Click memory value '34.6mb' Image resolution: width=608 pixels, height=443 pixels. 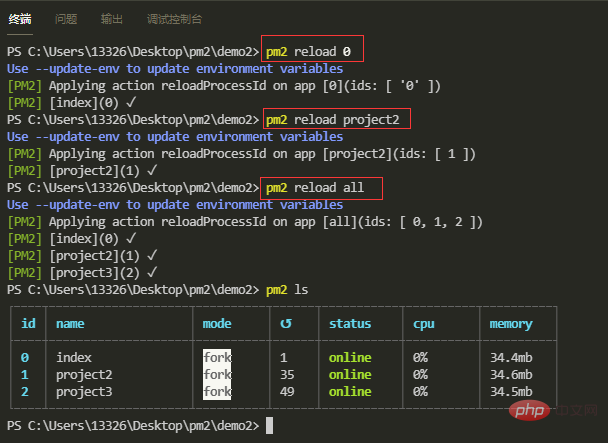(511, 374)
